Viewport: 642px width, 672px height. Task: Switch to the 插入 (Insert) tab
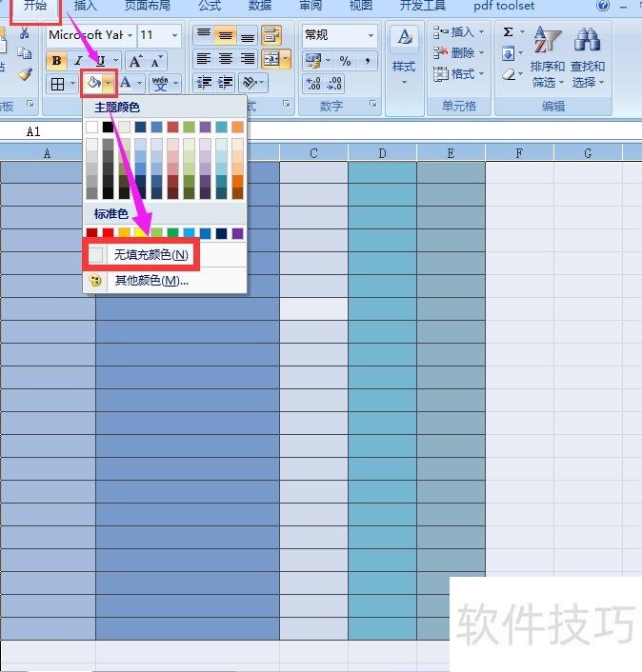pyautogui.click(x=85, y=6)
